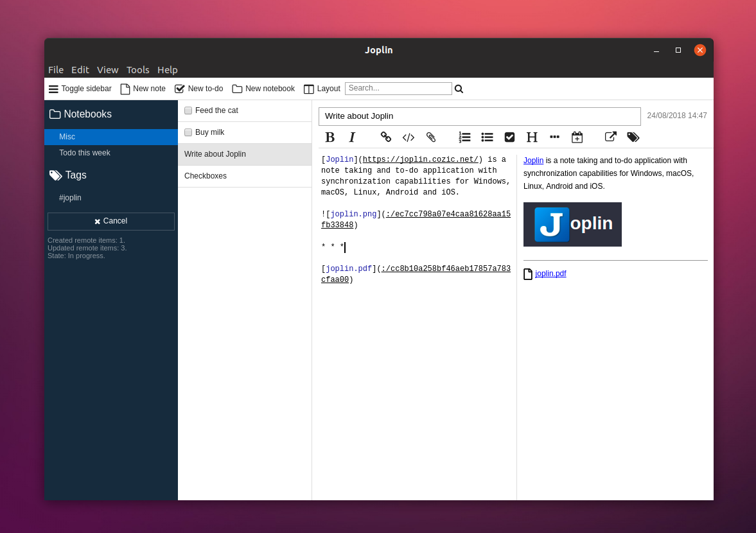Insert a checkbox into the note
The width and height of the screenshot is (756, 533).
point(509,137)
